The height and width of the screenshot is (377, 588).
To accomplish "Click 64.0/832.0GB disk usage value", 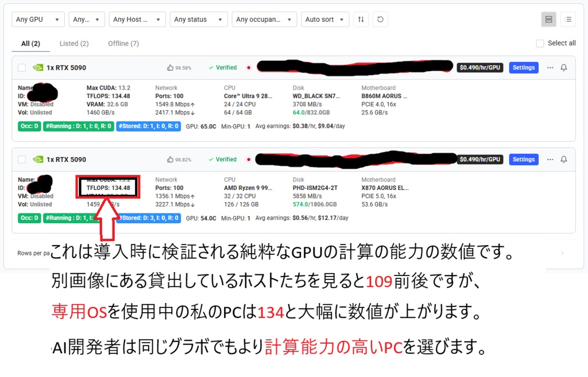I will (311, 113).
